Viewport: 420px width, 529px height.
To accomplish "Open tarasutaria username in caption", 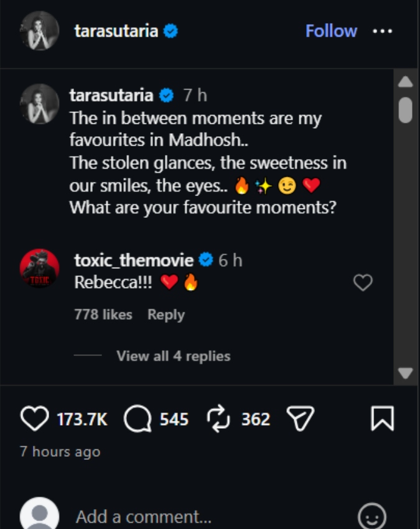I will point(111,95).
